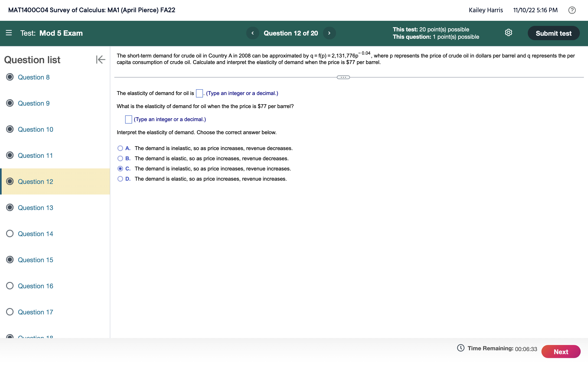Select Question 10 in sidebar
Image resolution: width=588 pixels, height=367 pixels.
pos(36,129)
